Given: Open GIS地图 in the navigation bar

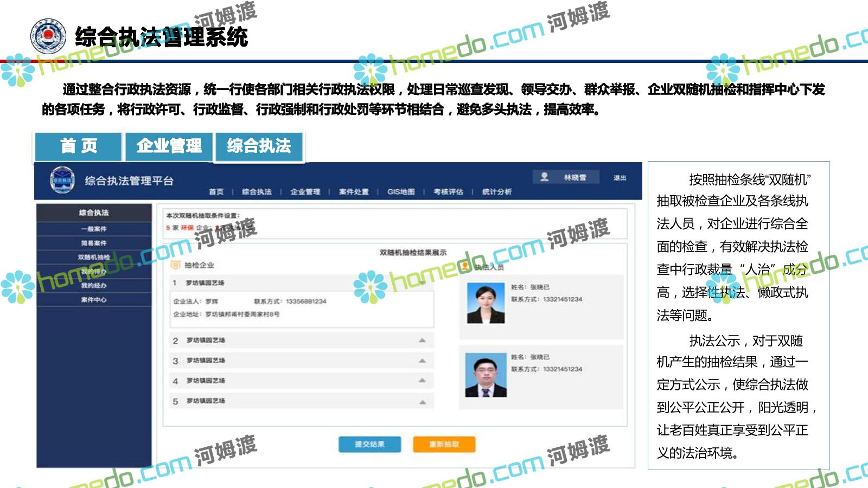Looking at the screenshot, I should point(401,192).
